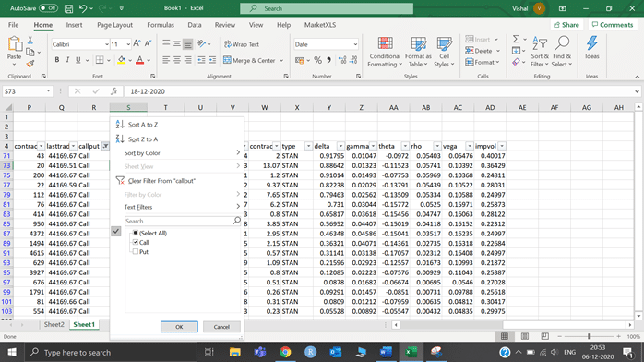Open Conditional Formatting
Viewport: 644px width, 362px height.
tap(385, 53)
